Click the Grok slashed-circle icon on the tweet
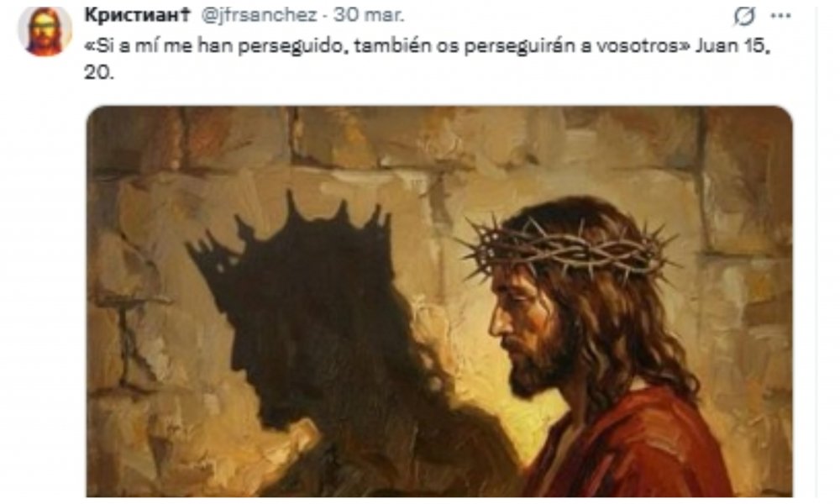Viewport: 840px width, 504px height. click(744, 17)
